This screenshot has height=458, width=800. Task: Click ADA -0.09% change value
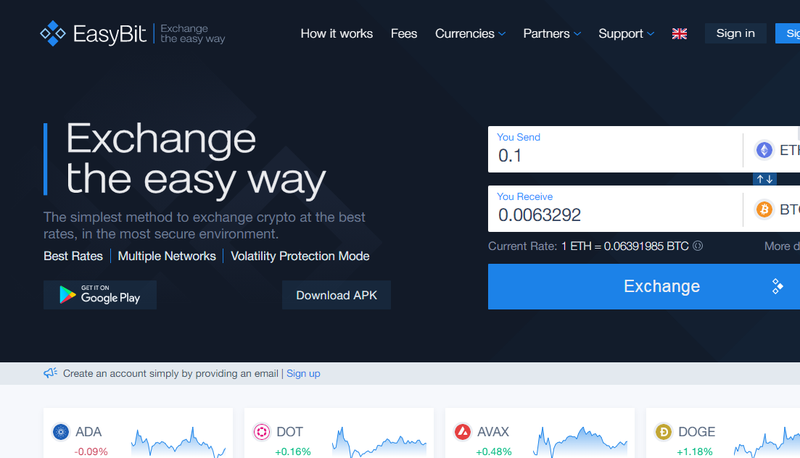click(x=91, y=452)
